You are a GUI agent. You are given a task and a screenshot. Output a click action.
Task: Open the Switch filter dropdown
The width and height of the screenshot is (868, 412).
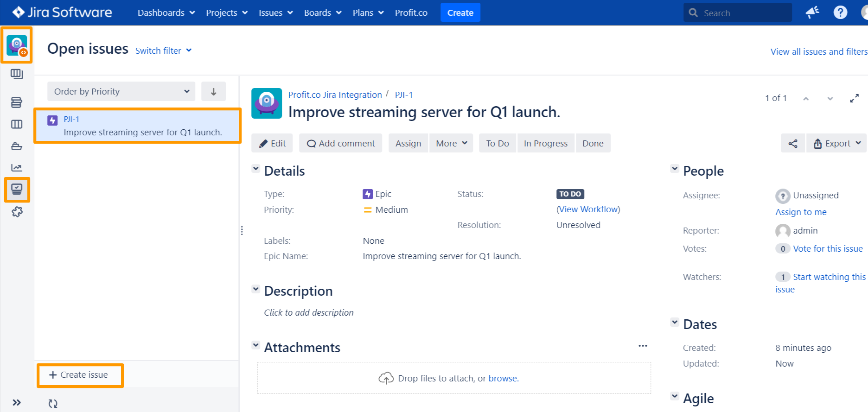coord(163,51)
